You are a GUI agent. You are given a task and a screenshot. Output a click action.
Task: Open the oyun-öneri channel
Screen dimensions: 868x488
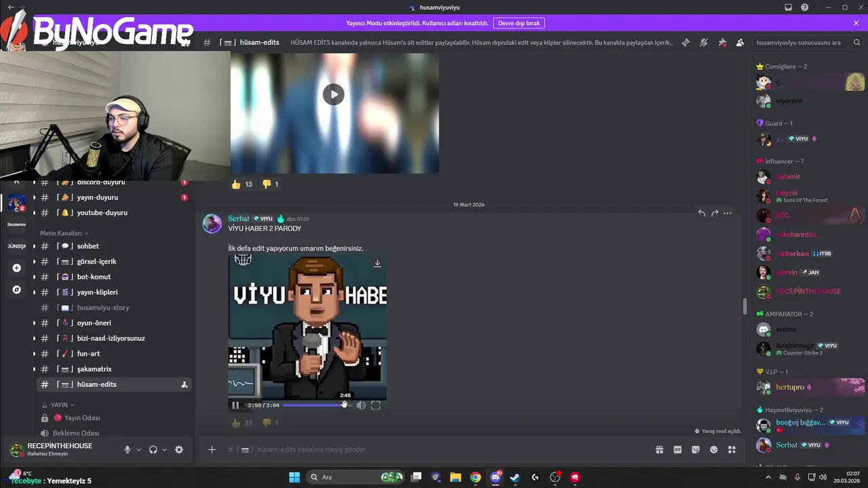(114, 323)
